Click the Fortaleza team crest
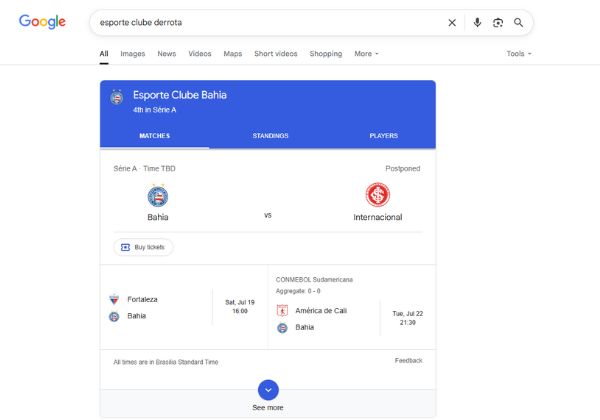The image size is (600, 420). point(114,299)
